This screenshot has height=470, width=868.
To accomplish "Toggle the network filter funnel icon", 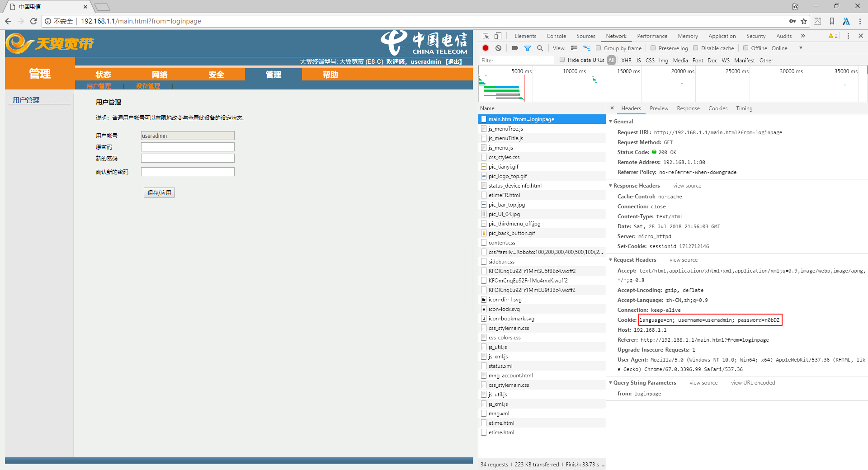I will [527, 48].
